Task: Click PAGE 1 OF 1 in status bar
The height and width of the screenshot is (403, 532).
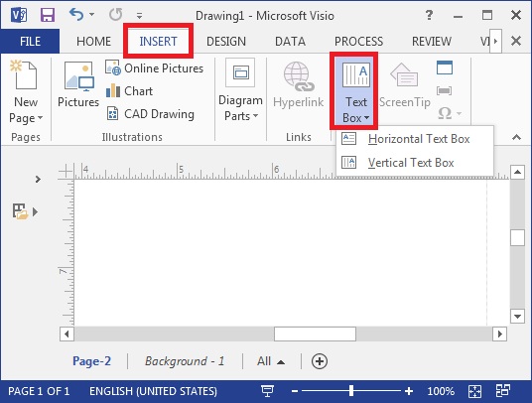Action: click(39, 391)
